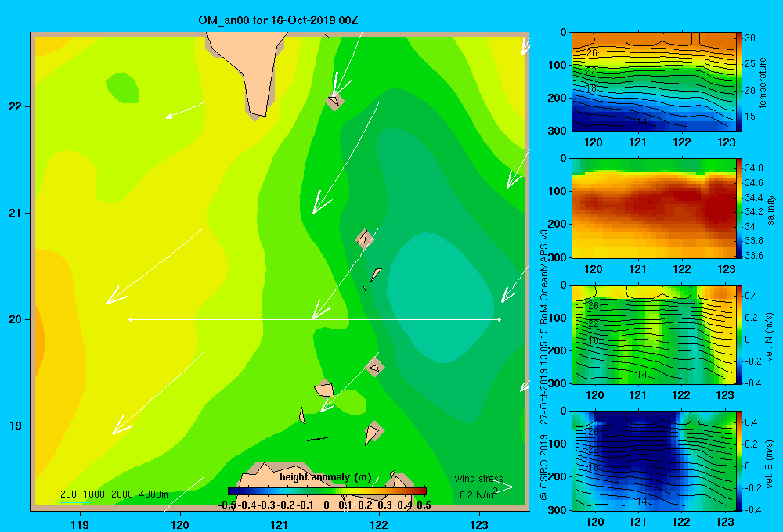This screenshot has width=783, height=532.
Task: Click the vel. N panel color scale
Action: click(x=739, y=334)
